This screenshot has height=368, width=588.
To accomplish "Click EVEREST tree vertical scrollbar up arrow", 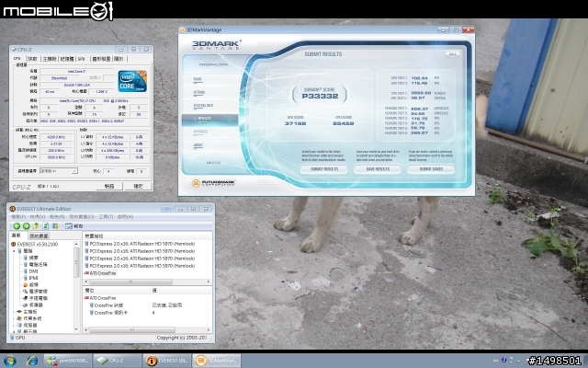I will (x=76, y=244).
